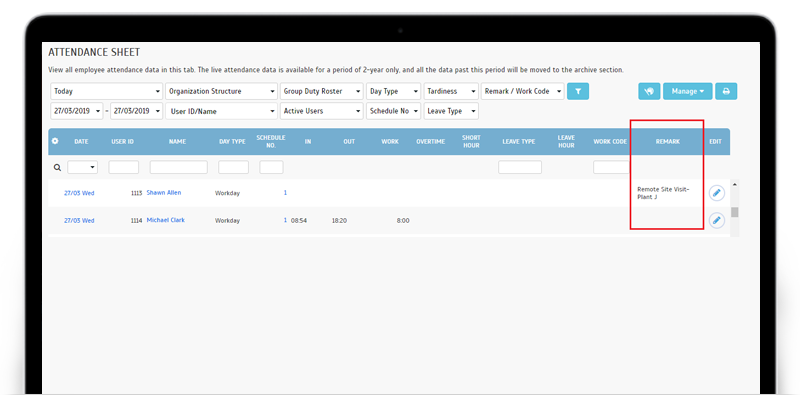The height and width of the screenshot is (395, 800).
Task: Click the magnifier search icon in filter row
Action: click(x=57, y=167)
